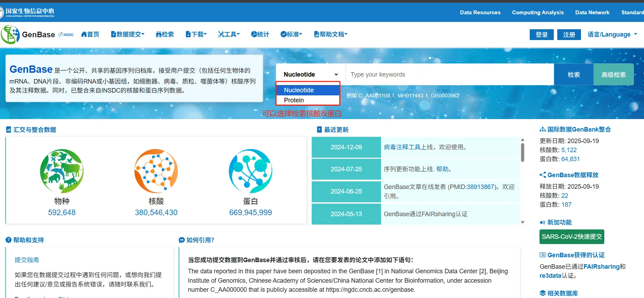Click the 核酸 nucleotide circular icon
Viewport: 644px width, 298px height.
[156, 171]
